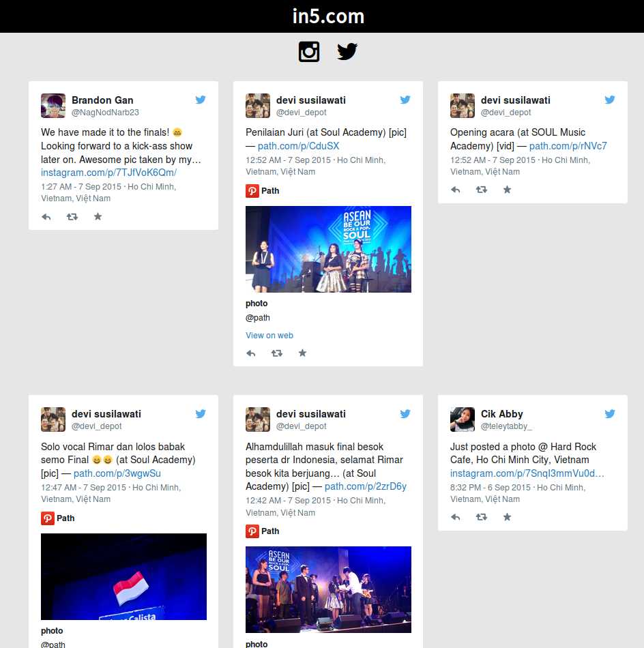Click the @NagNodNarb23 handle
Screen dimensions: 644x648
[105, 113]
